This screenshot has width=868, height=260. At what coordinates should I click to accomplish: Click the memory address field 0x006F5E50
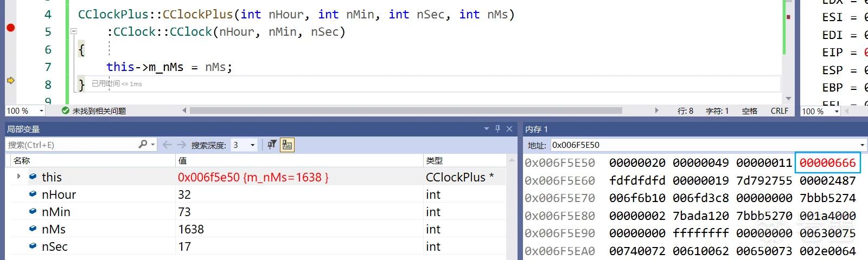tap(704, 145)
